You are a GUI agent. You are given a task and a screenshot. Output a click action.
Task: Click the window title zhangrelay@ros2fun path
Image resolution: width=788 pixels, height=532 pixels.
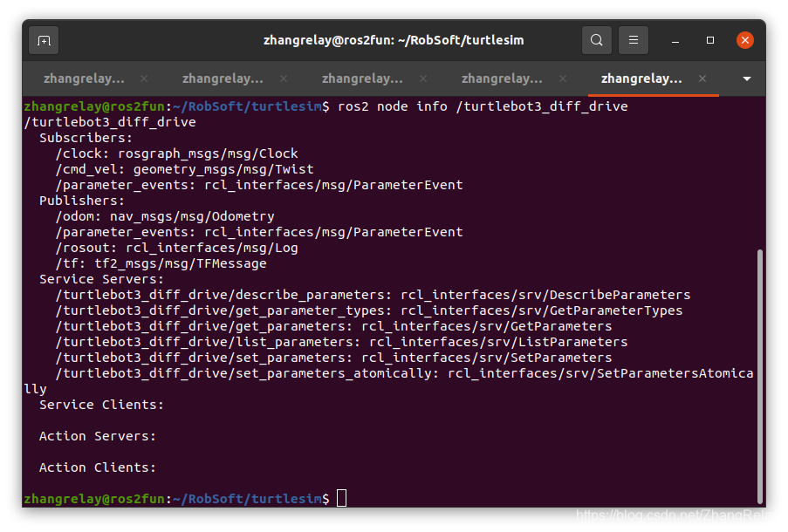point(394,40)
